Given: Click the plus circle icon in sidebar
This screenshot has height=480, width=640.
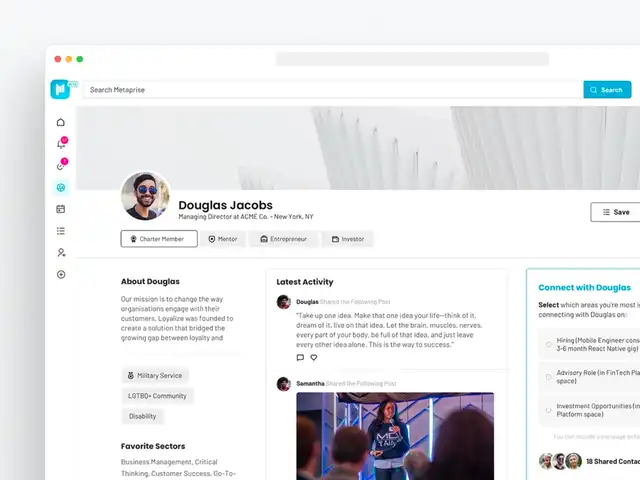Looking at the screenshot, I should coord(61,275).
